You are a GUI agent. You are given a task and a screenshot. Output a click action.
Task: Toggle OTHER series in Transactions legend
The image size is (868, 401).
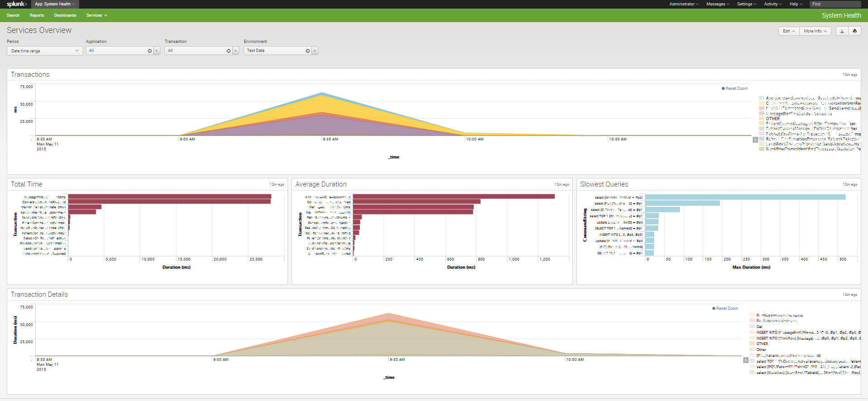(x=772, y=119)
